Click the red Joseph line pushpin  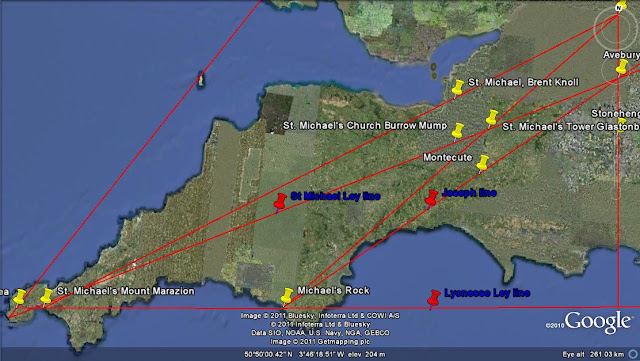[x=431, y=199]
